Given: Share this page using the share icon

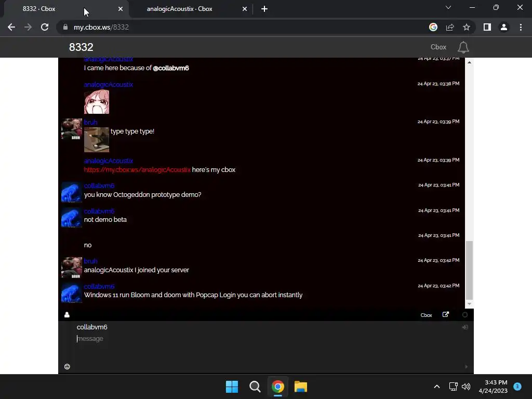Looking at the screenshot, I should (450, 27).
